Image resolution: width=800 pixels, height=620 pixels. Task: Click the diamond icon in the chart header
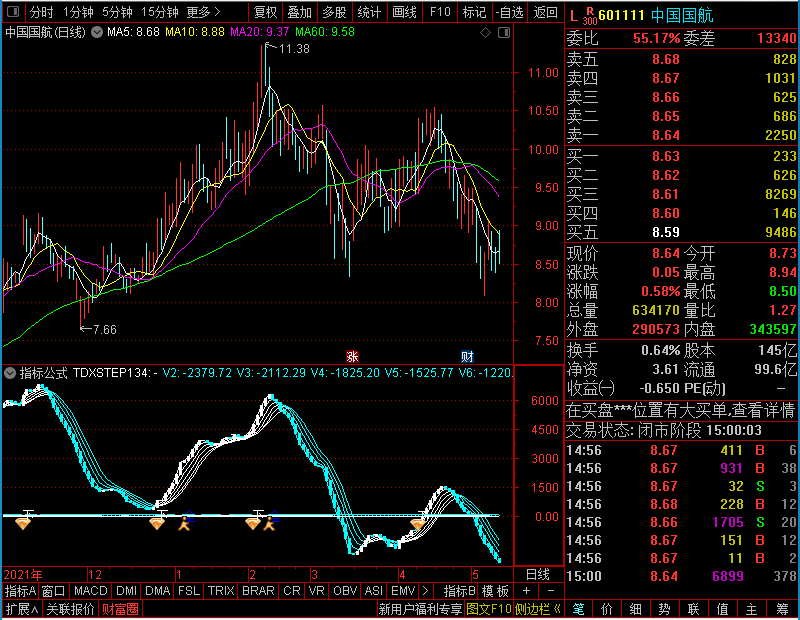click(485, 33)
